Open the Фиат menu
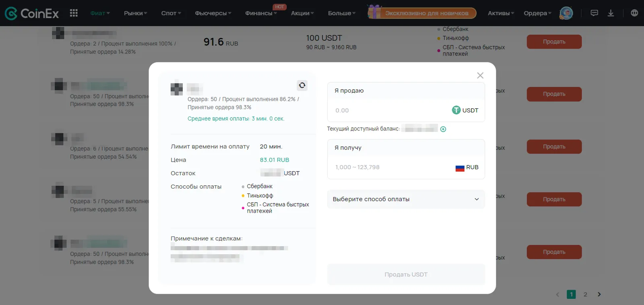The height and width of the screenshot is (305, 644). pyautogui.click(x=100, y=13)
